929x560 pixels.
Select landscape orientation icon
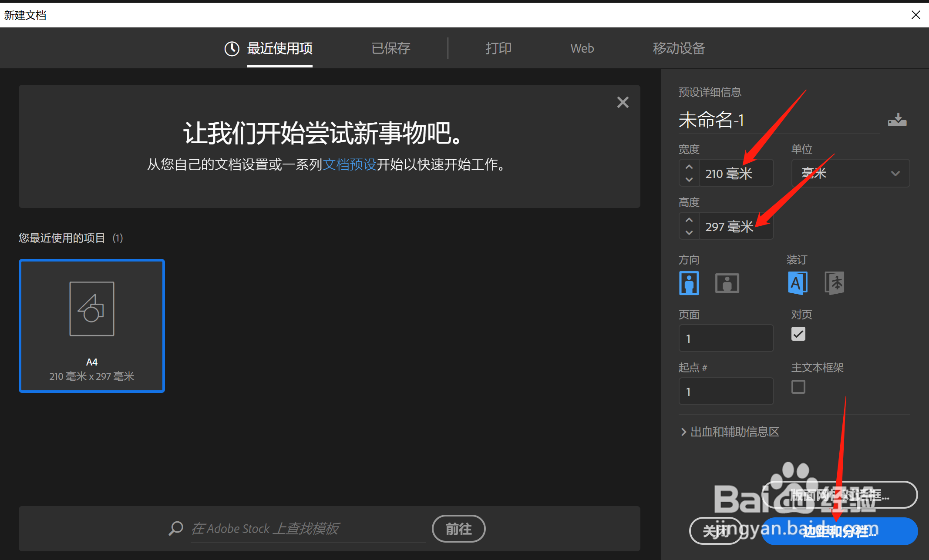click(x=727, y=283)
